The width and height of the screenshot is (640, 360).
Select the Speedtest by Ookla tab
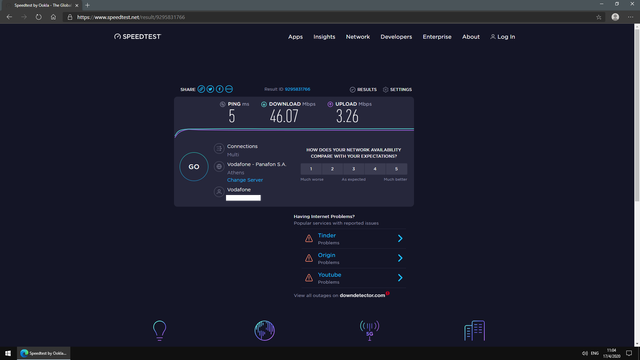(41, 5)
